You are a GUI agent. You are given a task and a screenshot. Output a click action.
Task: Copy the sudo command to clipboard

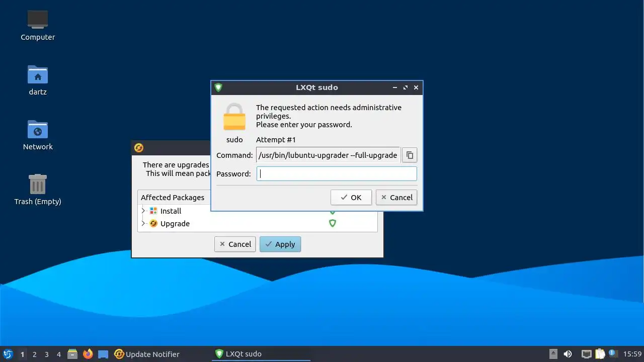pyautogui.click(x=410, y=155)
